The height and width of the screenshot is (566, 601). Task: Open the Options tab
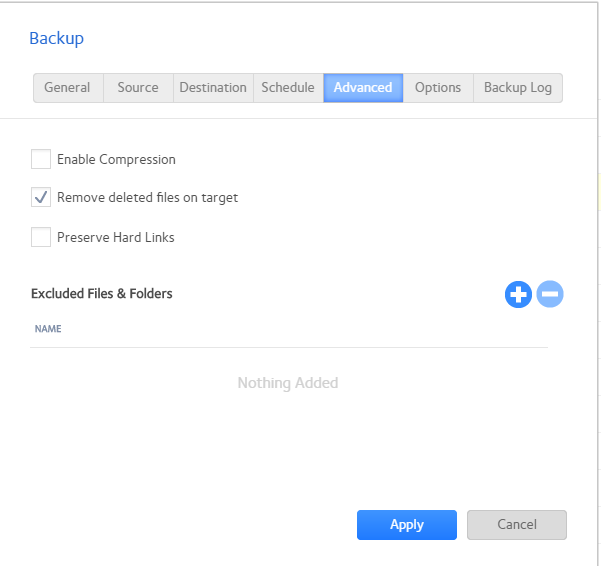tap(438, 88)
